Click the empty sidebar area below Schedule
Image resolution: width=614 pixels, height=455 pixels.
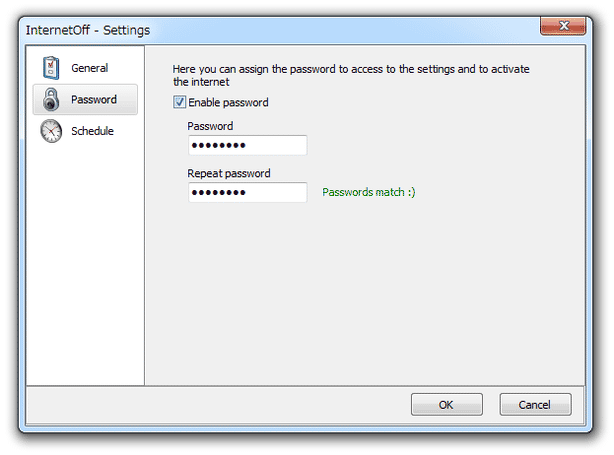click(85, 262)
